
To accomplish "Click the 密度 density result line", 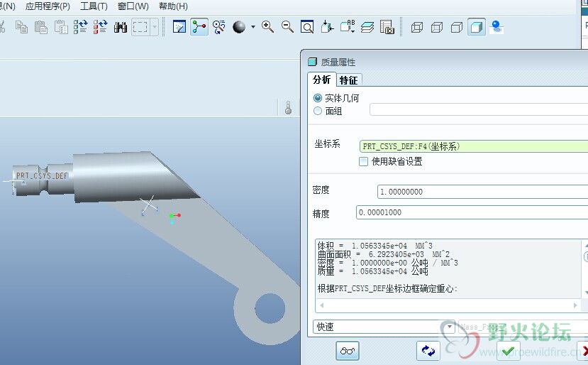I will click(388, 263).
